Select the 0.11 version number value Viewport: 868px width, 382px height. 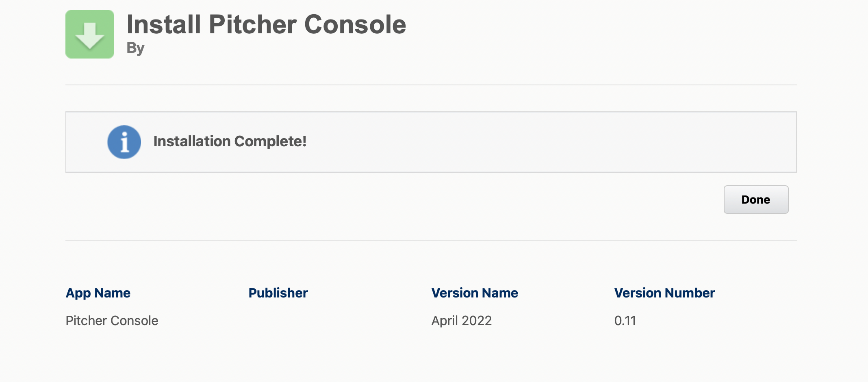tap(625, 321)
